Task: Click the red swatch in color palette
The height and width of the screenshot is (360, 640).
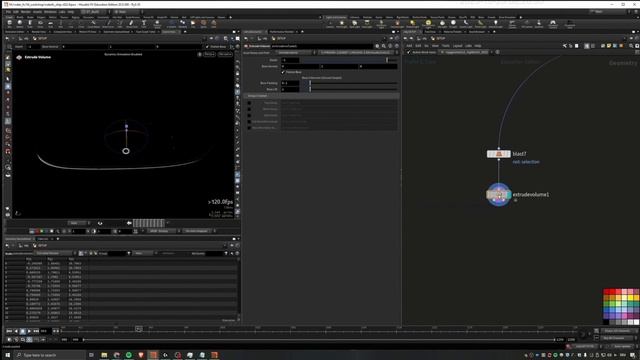Action: 606,292
